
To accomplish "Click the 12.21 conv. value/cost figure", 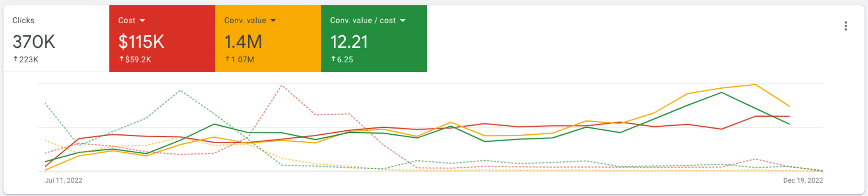I will click(349, 42).
